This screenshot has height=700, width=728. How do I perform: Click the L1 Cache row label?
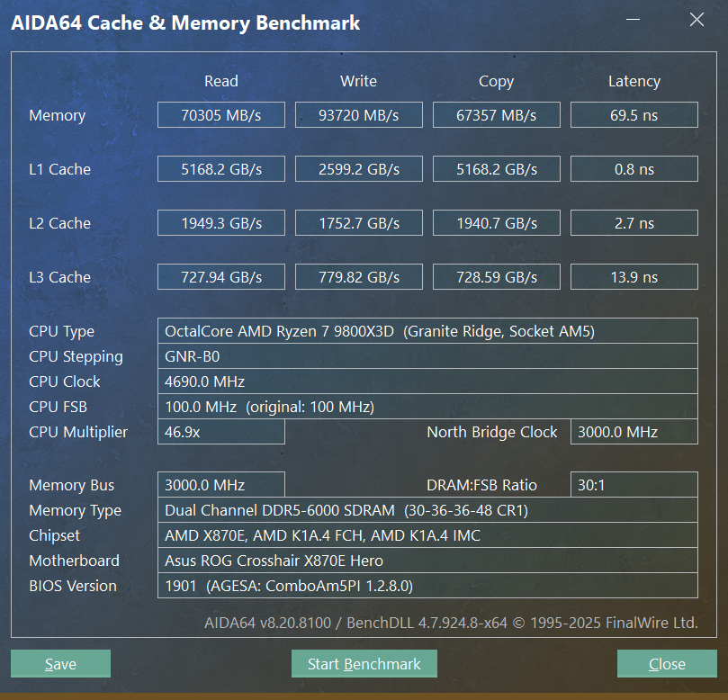coord(59,169)
